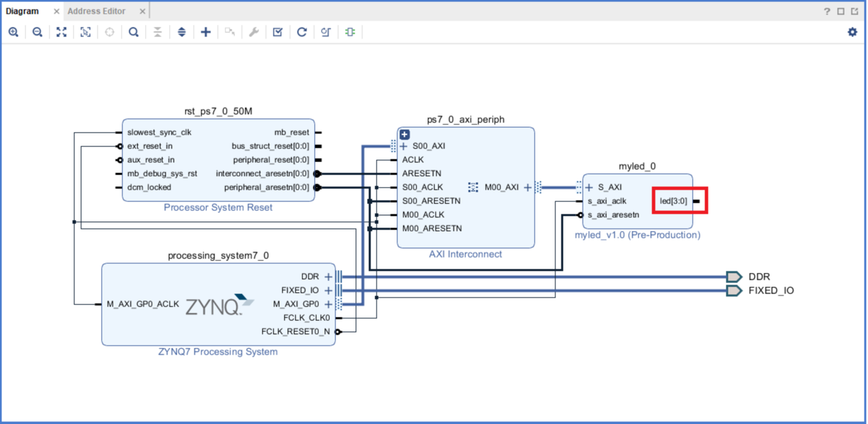Viewport: 868px width, 424px height.
Task: Select the bus_struct_reset[0:0] pin
Action: (x=271, y=146)
